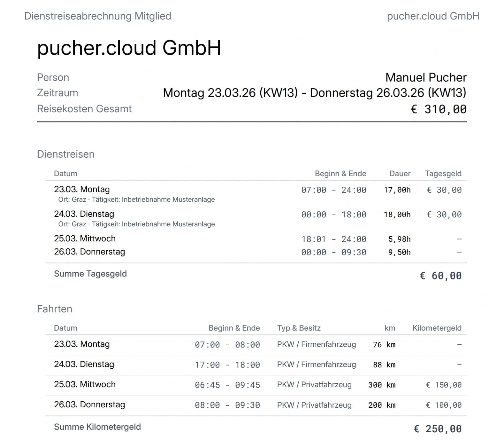Select the daily allowance sum '€ 60,00'

point(441,276)
